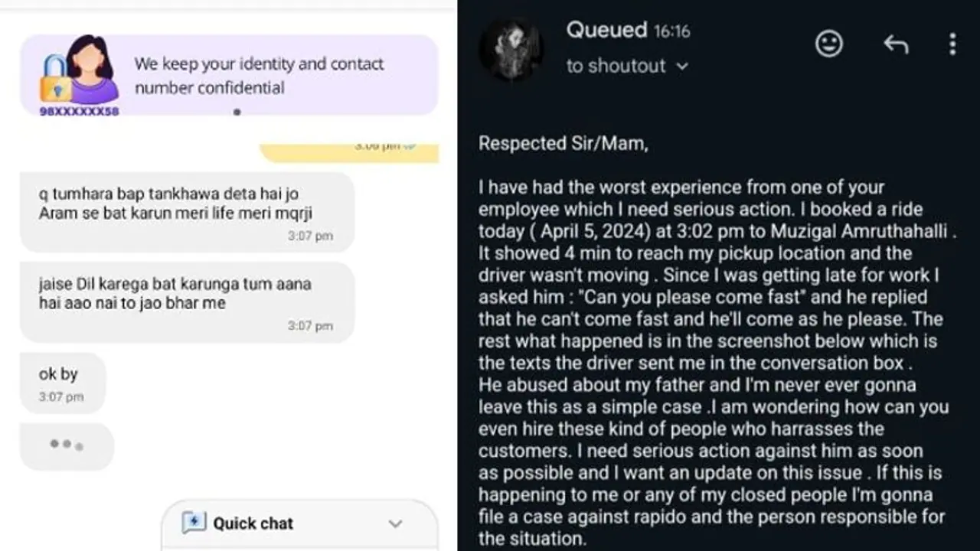980x551 pixels.
Task: Tap the typing indicator bubble
Action: 67,445
